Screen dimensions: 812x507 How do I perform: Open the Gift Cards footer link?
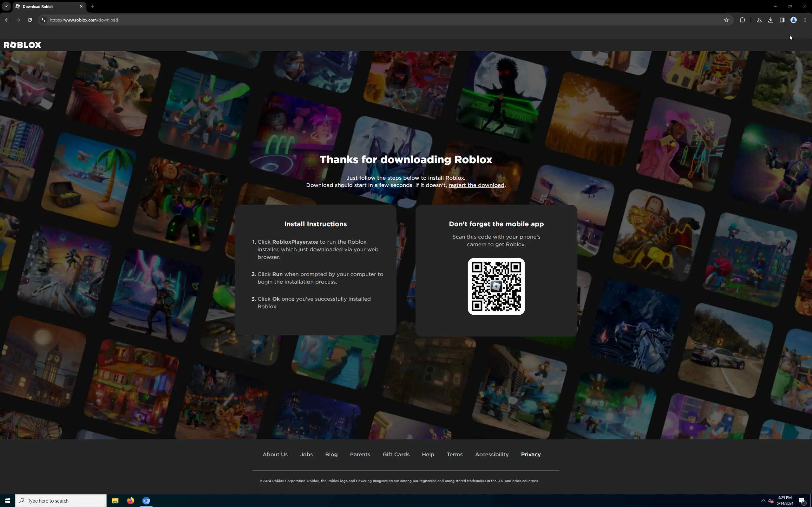pos(396,454)
